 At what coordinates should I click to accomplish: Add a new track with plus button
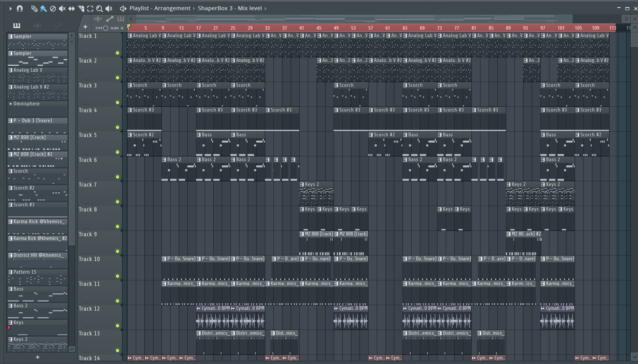click(x=85, y=27)
